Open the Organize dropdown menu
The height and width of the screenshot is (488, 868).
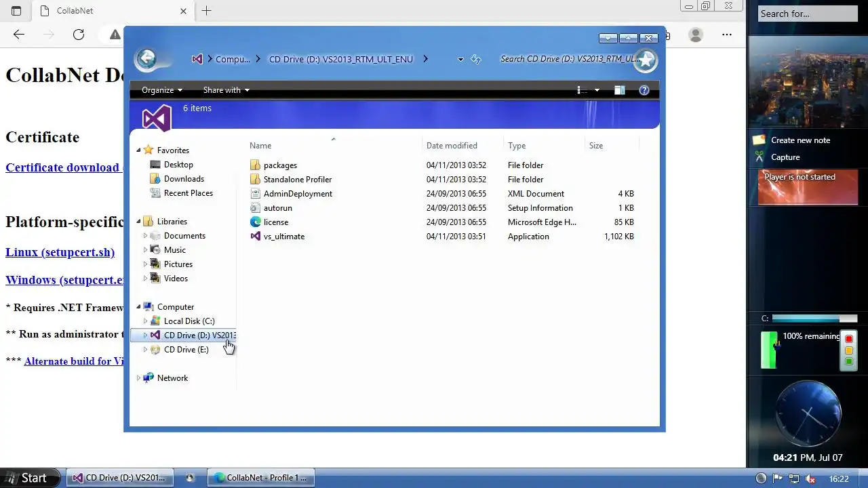[x=162, y=90]
